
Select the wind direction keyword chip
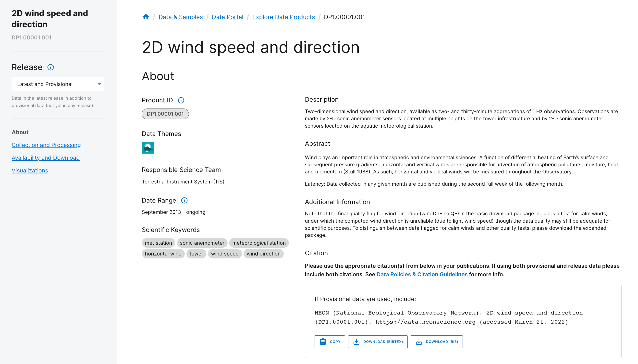click(x=263, y=254)
